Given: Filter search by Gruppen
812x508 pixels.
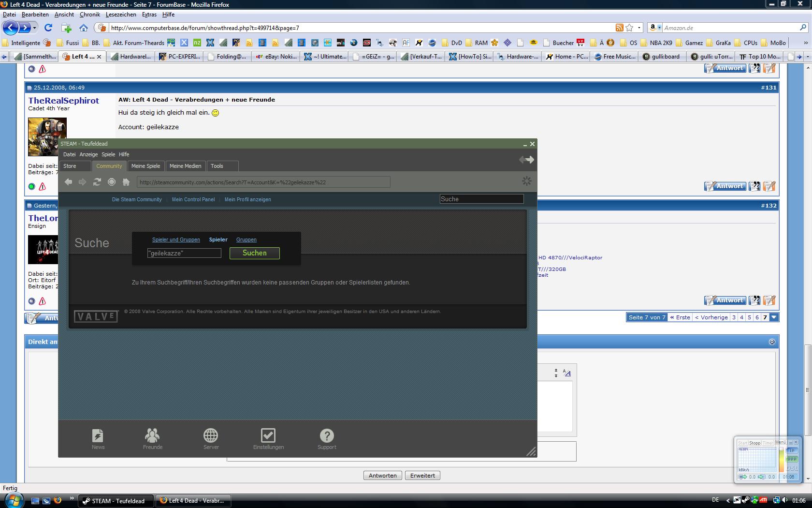Looking at the screenshot, I should coord(246,239).
